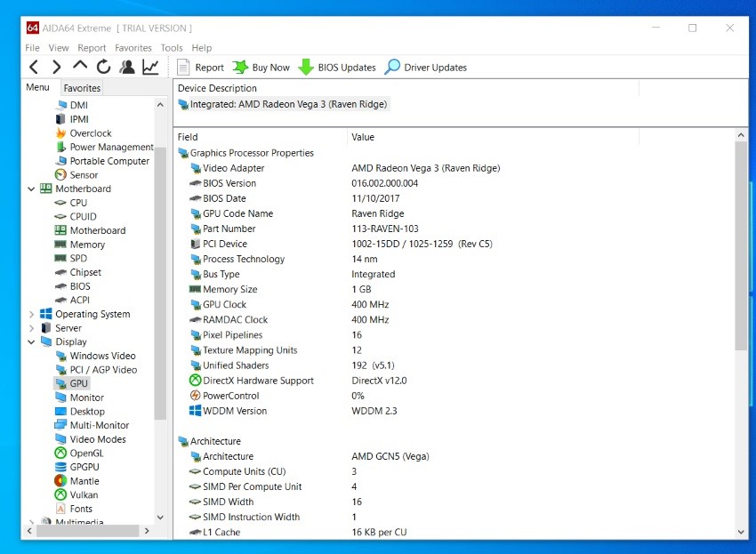Image resolution: width=756 pixels, height=554 pixels.
Task: Click the sidebar tree scroll-up arrow
Action: pyautogui.click(x=160, y=105)
